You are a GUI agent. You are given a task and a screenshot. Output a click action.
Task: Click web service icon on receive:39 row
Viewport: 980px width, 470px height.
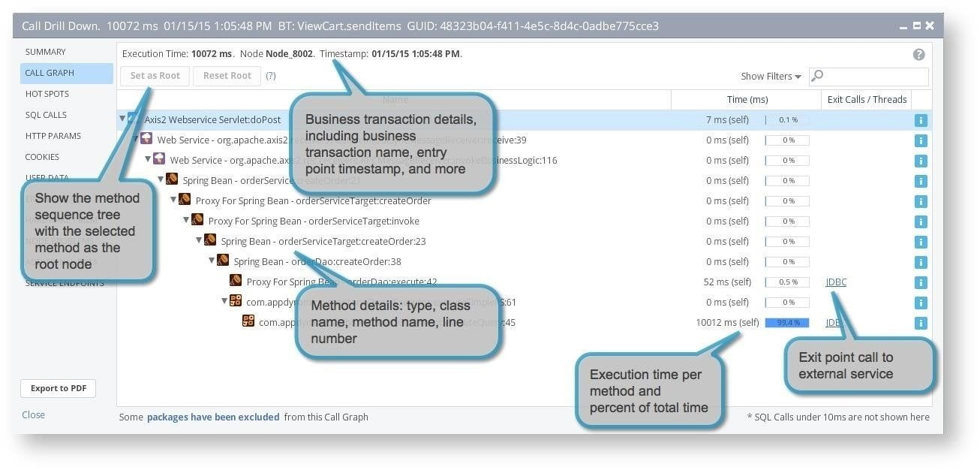(x=146, y=139)
